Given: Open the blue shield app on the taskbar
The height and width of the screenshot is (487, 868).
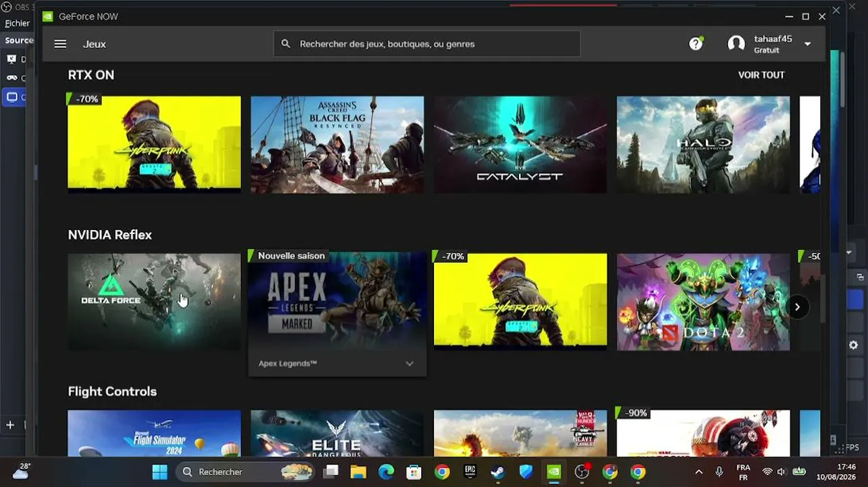Looking at the screenshot, I should (x=526, y=472).
